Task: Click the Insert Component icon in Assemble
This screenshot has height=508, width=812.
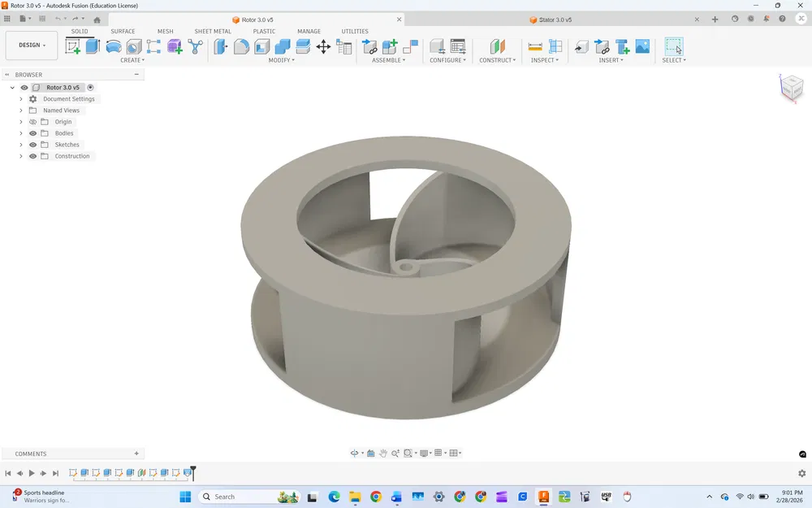Action: (369, 46)
